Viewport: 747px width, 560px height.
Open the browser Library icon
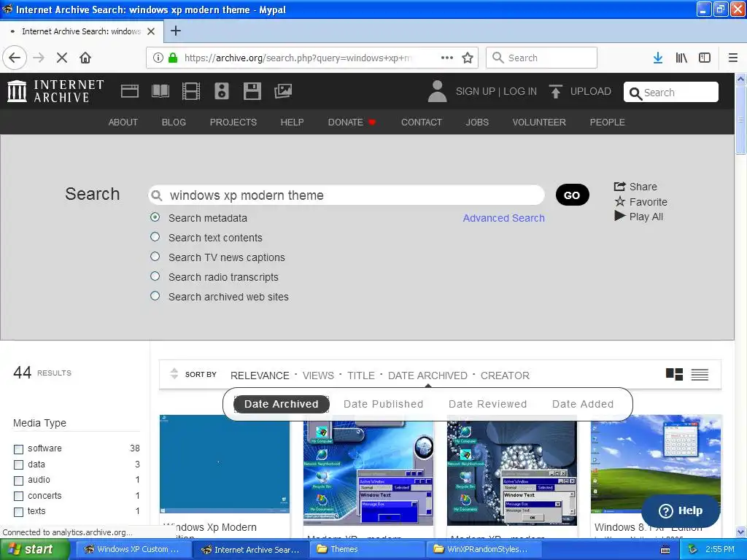[681, 58]
